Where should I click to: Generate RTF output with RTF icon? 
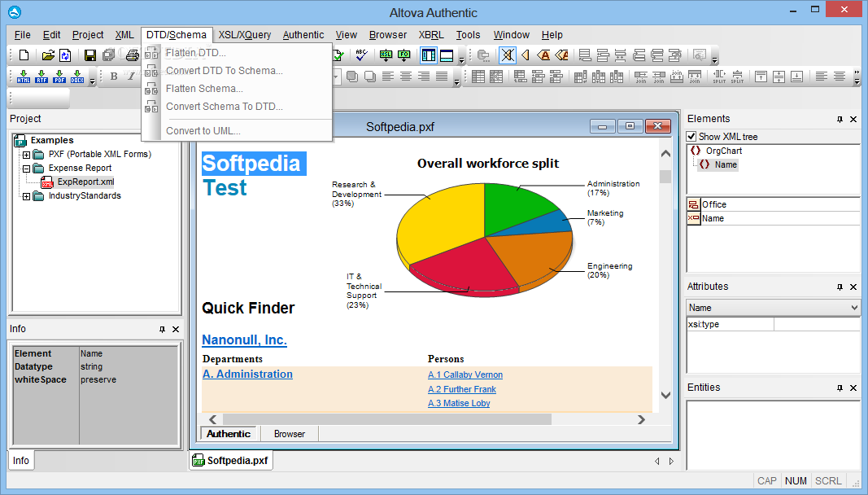pyautogui.click(x=41, y=77)
